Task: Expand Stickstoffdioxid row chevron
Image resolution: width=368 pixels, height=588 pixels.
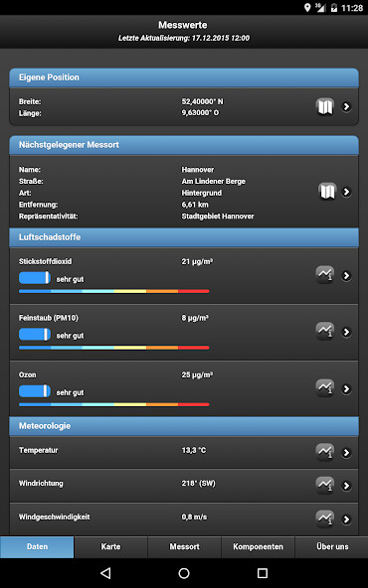Action: click(346, 276)
